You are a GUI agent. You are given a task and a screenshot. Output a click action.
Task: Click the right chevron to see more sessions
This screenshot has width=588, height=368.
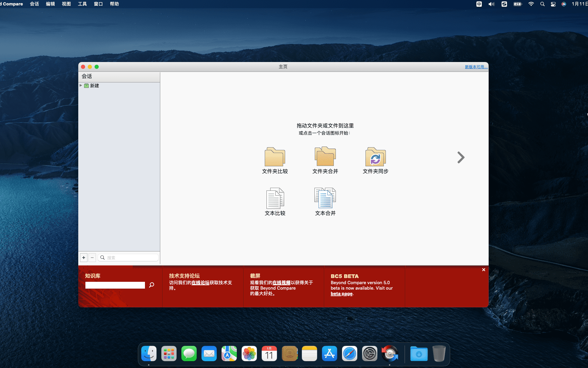pos(461,157)
